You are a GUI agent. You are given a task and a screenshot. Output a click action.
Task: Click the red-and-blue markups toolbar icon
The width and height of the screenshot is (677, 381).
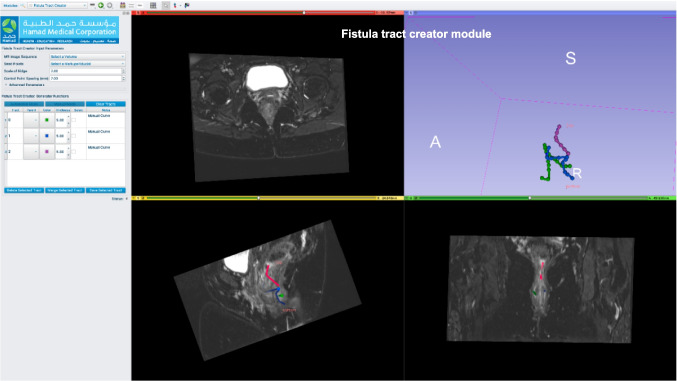click(175, 5)
